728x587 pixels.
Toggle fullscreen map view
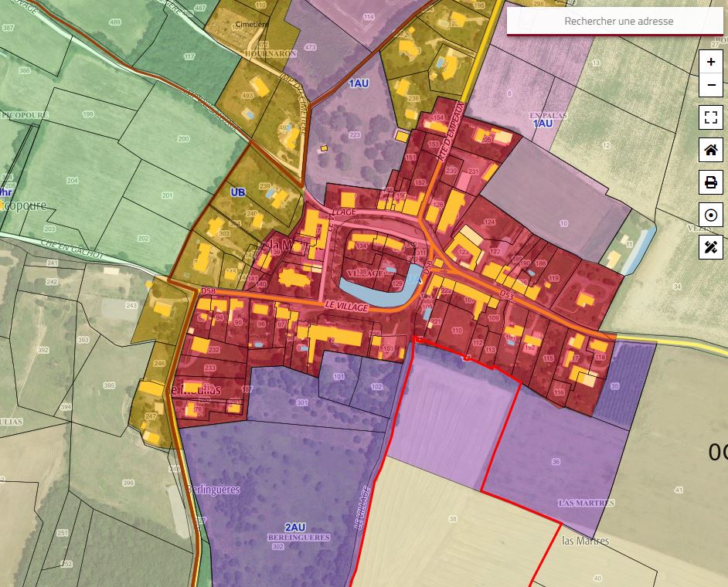click(x=711, y=117)
